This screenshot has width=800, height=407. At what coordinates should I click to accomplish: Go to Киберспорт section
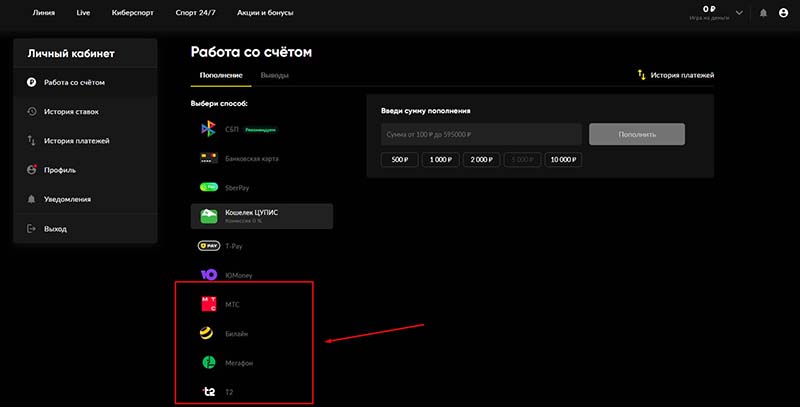133,13
